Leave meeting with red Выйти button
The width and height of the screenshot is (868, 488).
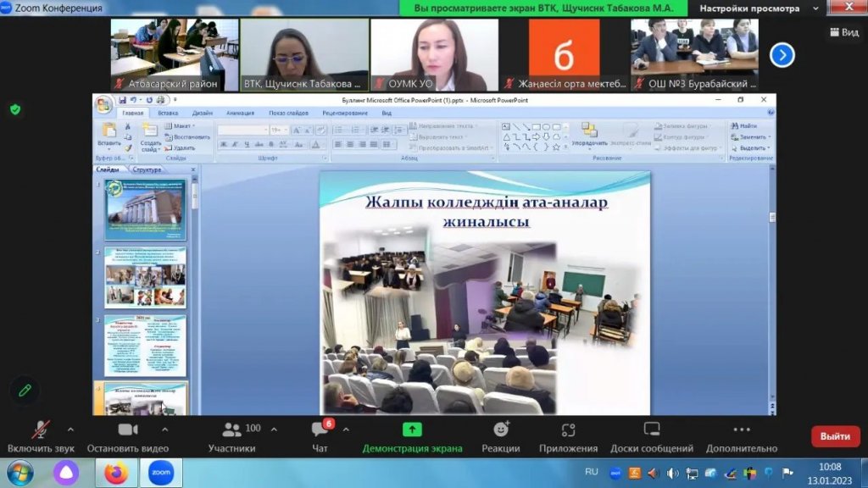[x=835, y=436]
